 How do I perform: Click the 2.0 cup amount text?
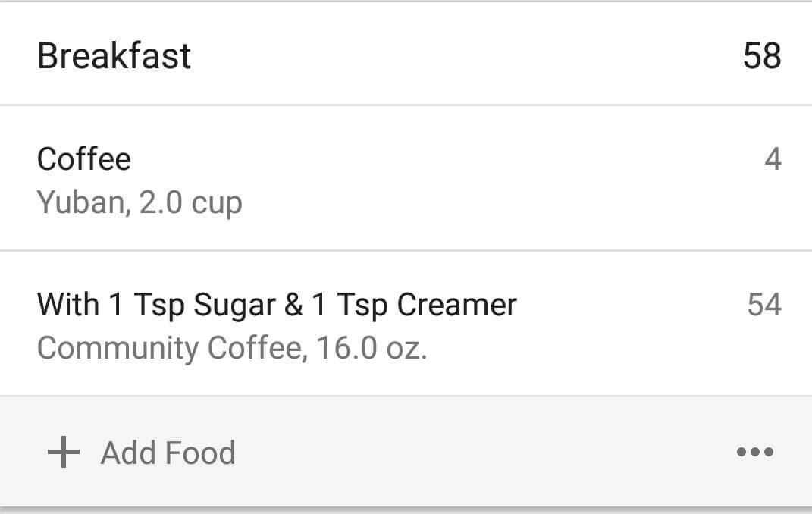point(190,203)
